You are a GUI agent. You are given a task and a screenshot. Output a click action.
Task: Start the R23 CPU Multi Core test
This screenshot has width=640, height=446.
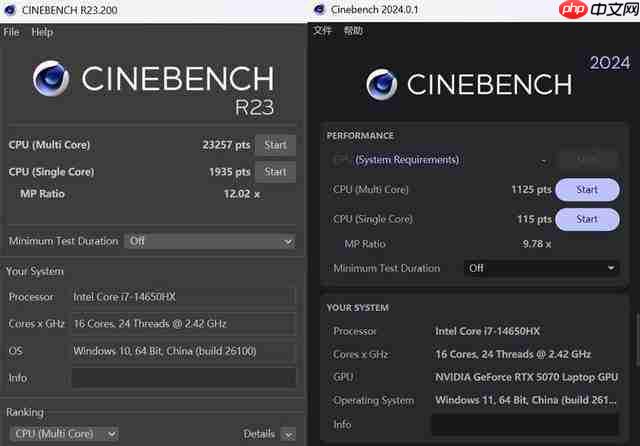275,145
